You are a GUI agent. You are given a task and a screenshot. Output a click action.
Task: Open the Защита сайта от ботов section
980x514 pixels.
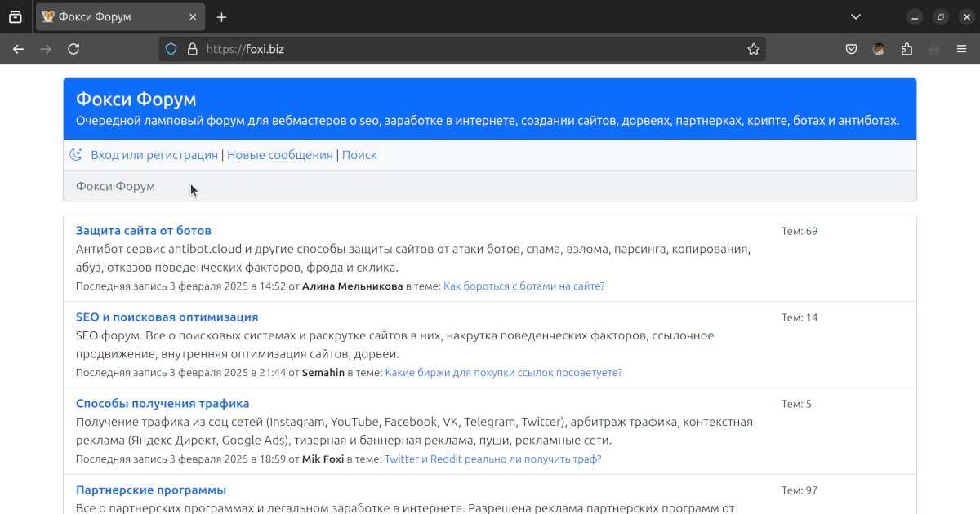point(144,231)
